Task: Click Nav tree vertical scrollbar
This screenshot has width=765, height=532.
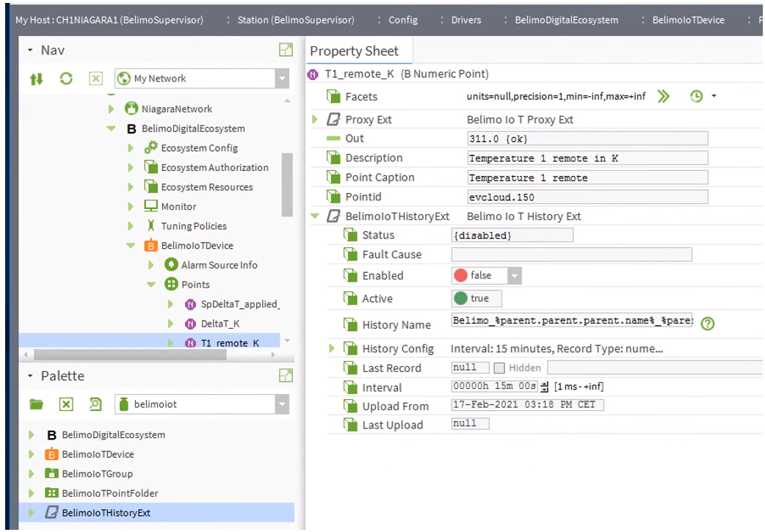Action: tap(287, 184)
